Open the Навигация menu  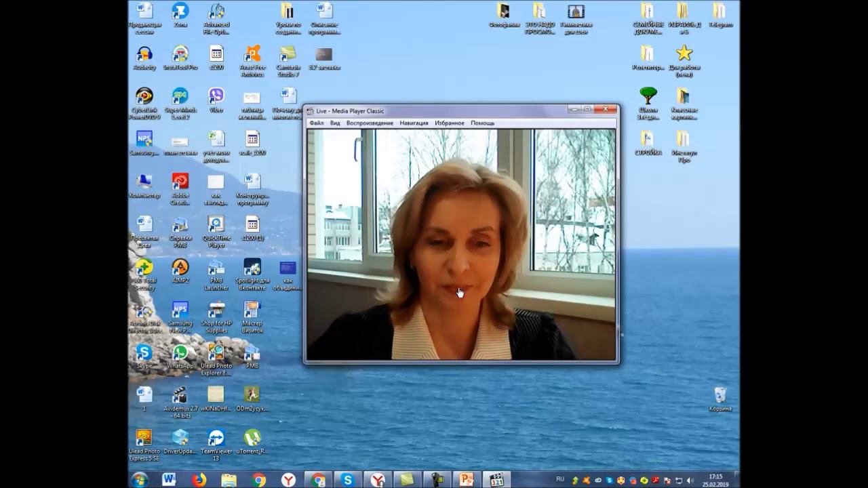pyautogui.click(x=414, y=123)
